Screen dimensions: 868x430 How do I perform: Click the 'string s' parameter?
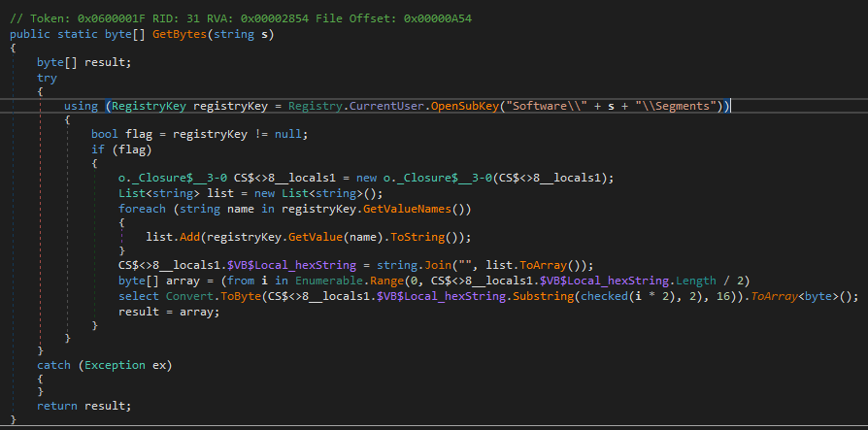point(241,34)
